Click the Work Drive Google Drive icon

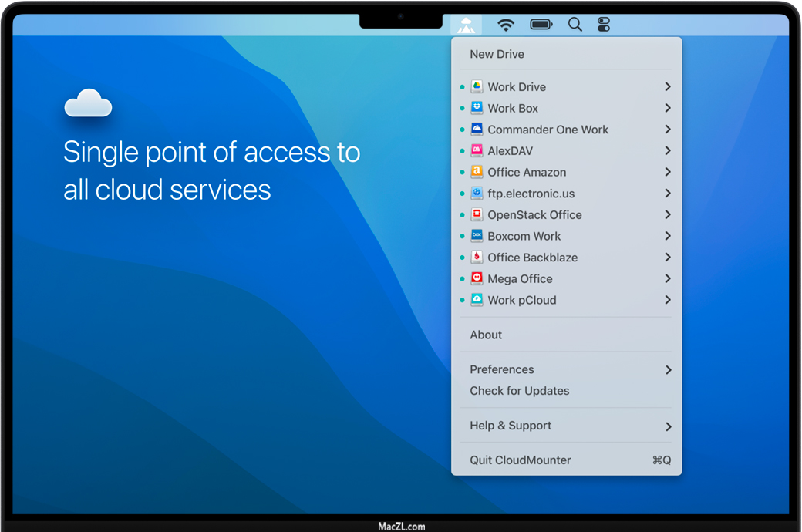click(477, 87)
